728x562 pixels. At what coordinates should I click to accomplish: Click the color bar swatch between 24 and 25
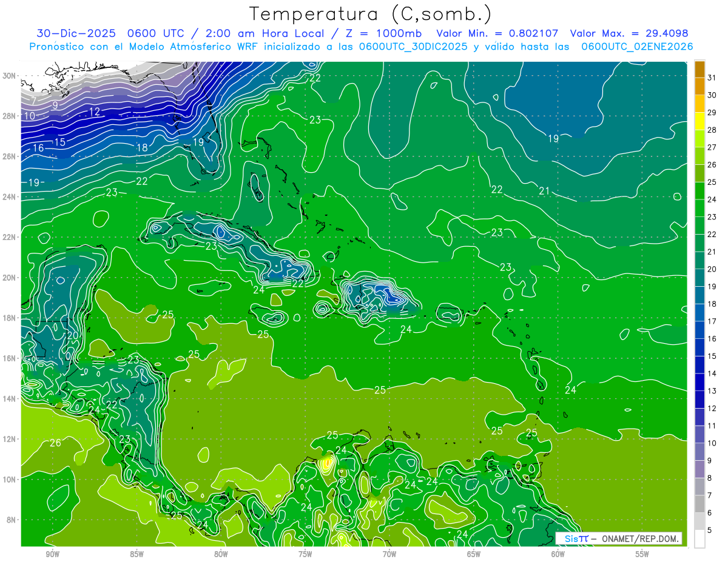pos(699,191)
